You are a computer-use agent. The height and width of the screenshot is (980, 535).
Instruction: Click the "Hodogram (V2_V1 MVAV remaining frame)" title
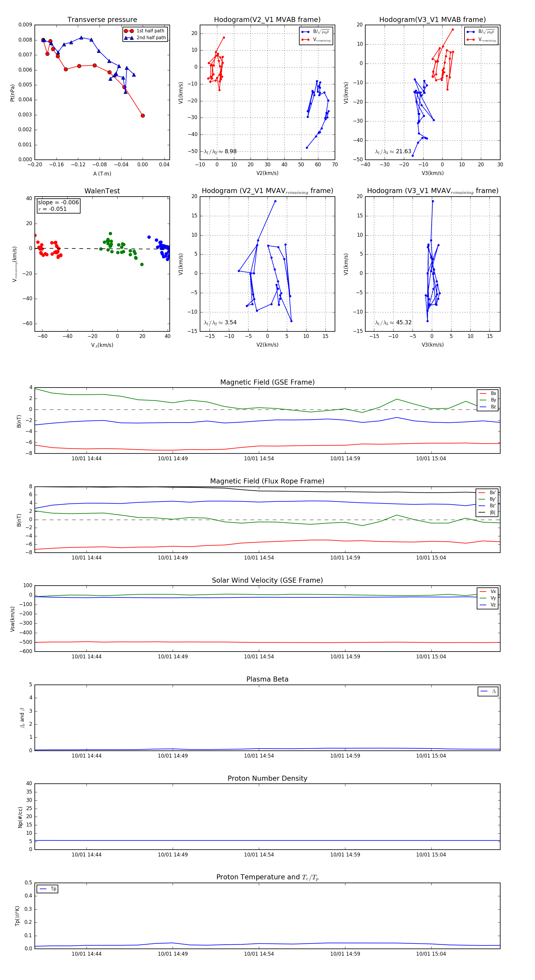coord(267,191)
